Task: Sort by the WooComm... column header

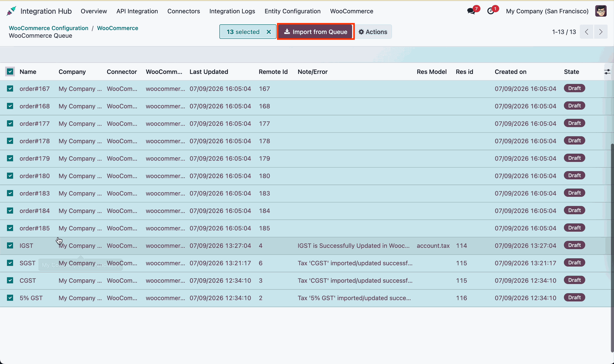Action: [x=164, y=72]
